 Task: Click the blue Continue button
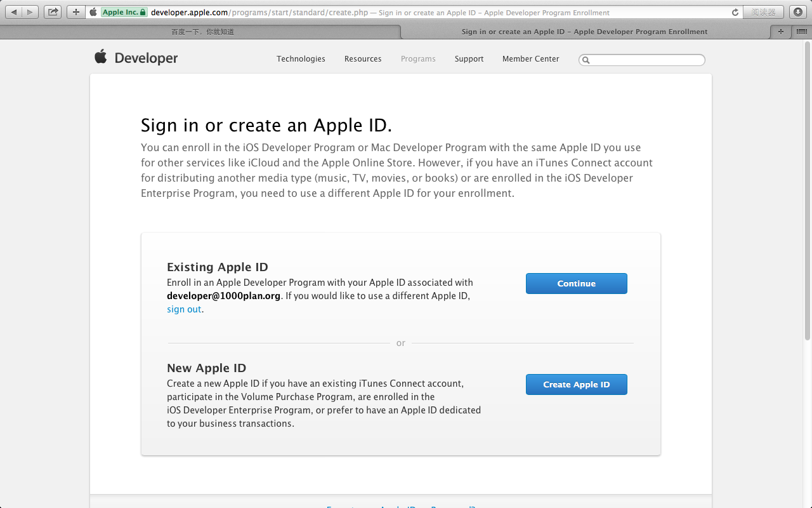[x=577, y=283]
